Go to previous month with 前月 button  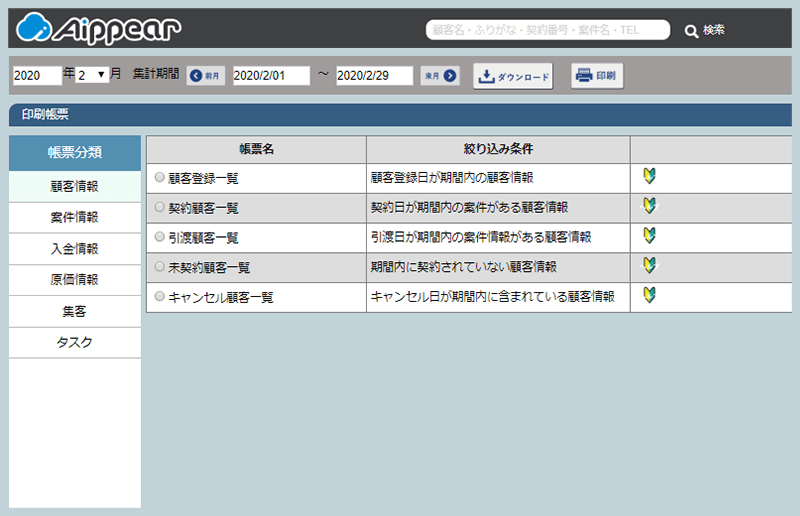(x=205, y=76)
